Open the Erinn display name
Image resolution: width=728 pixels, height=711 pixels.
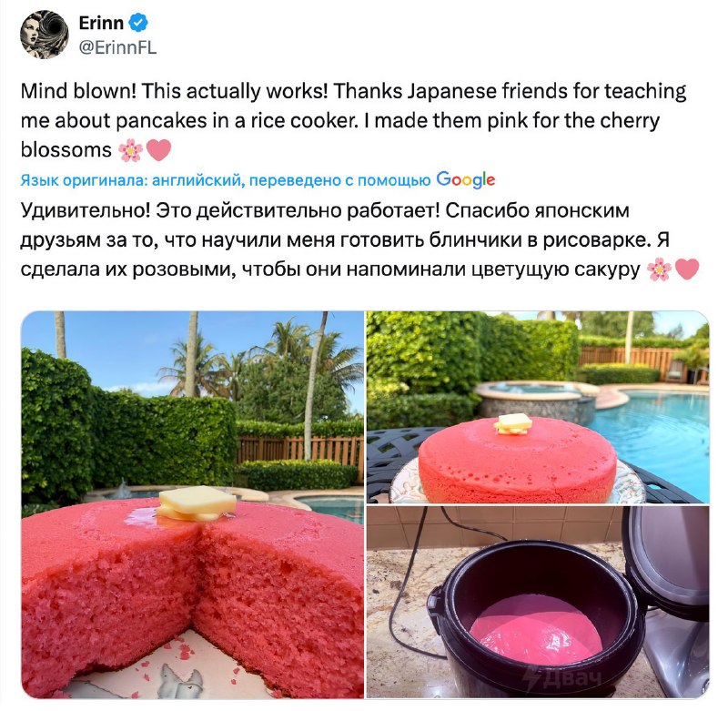[101, 23]
